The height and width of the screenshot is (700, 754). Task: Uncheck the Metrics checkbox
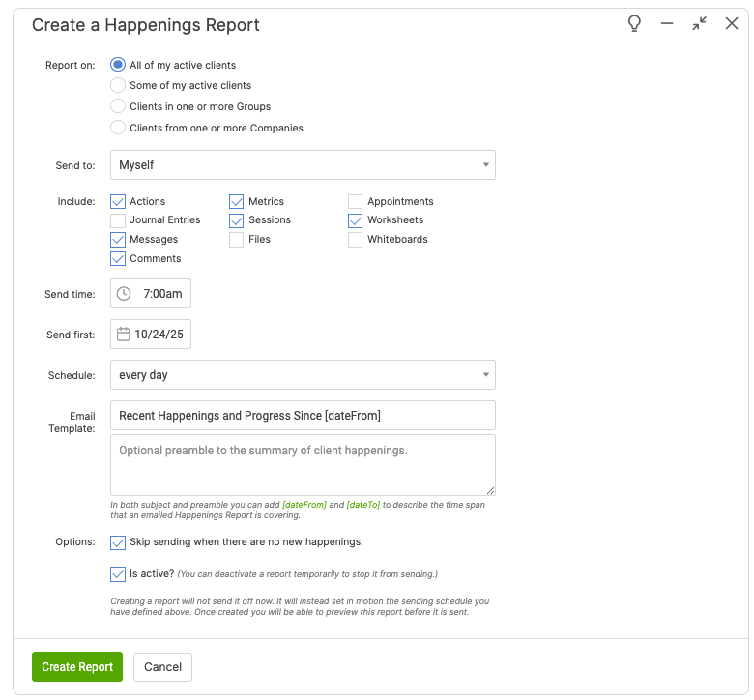237,202
